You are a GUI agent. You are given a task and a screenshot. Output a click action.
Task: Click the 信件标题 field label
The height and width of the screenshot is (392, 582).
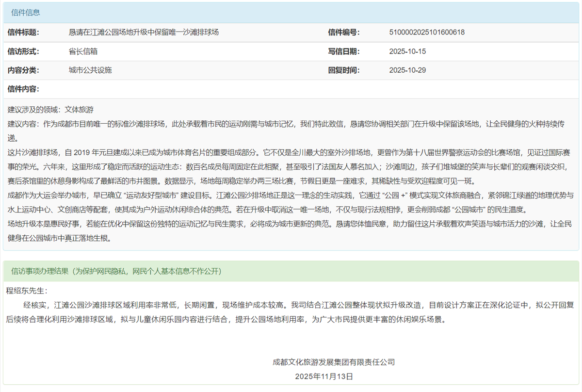(23, 33)
